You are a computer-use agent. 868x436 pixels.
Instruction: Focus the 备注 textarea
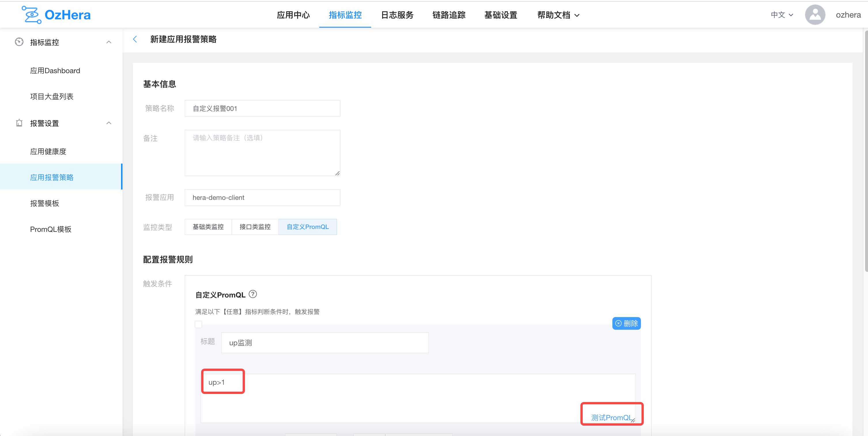pyautogui.click(x=262, y=153)
